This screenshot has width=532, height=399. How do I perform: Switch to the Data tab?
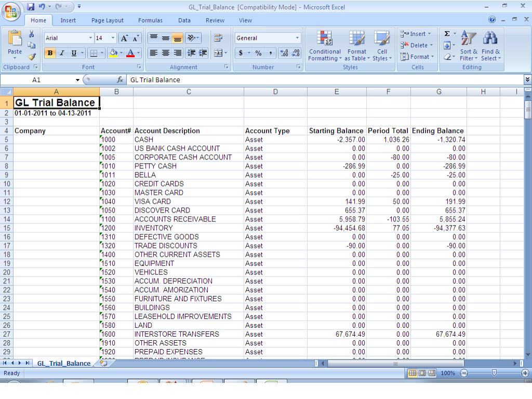[x=184, y=20]
